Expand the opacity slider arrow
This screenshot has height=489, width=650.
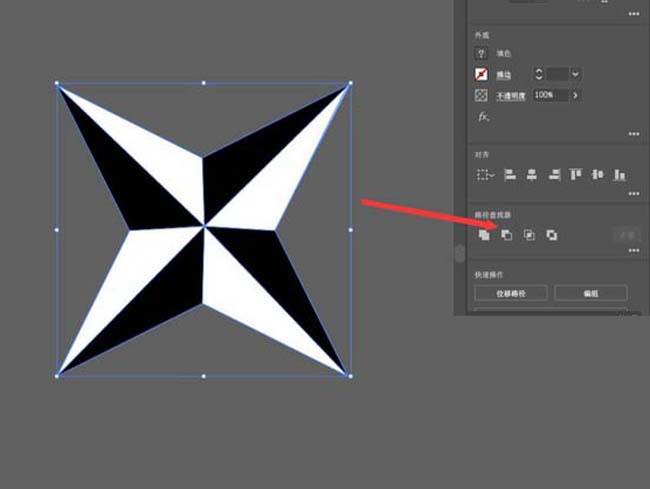pos(575,95)
